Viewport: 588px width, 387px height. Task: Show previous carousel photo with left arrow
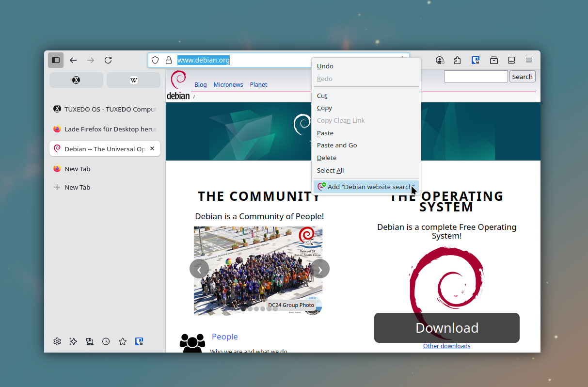point(199,269)
